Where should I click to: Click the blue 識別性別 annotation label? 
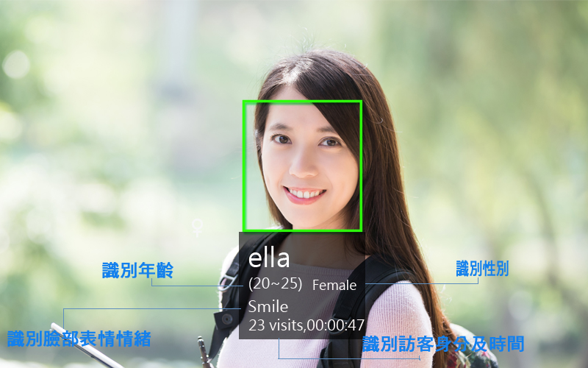[x=482, y=269]
